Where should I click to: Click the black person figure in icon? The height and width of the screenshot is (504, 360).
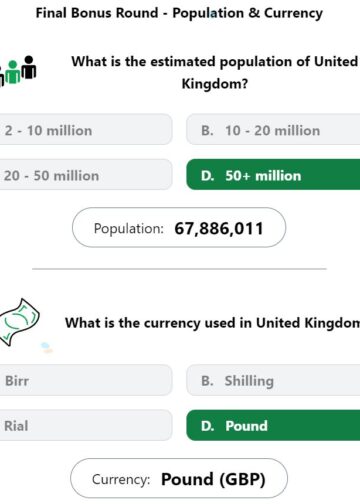coord(29,67)
